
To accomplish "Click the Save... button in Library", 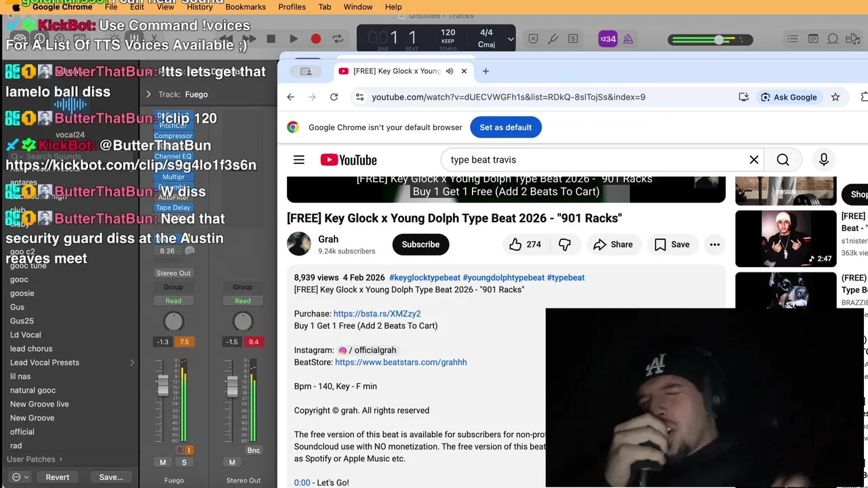I will pos(111,477).
